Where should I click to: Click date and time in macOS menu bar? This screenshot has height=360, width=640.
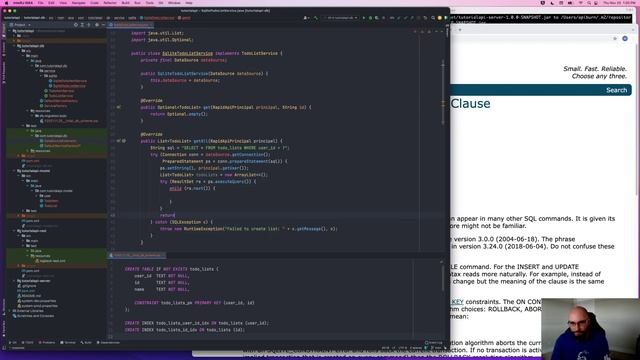tap(619, 3)
